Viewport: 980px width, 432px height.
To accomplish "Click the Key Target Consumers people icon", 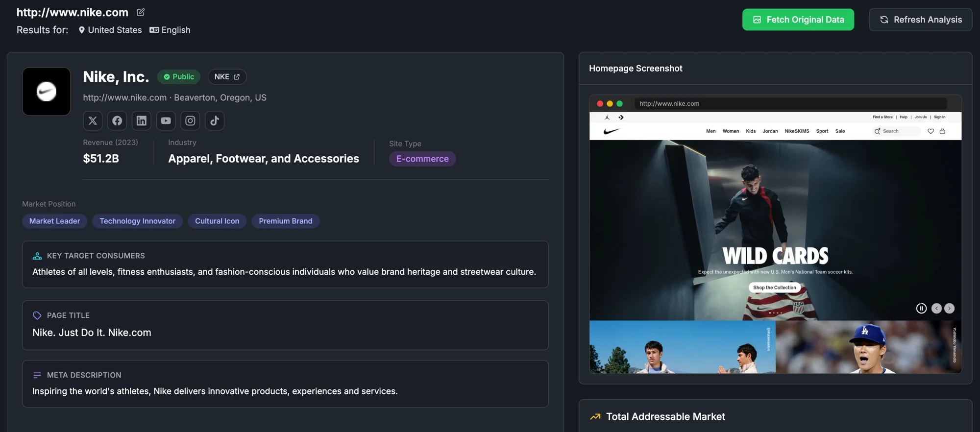I will (37, 256).
